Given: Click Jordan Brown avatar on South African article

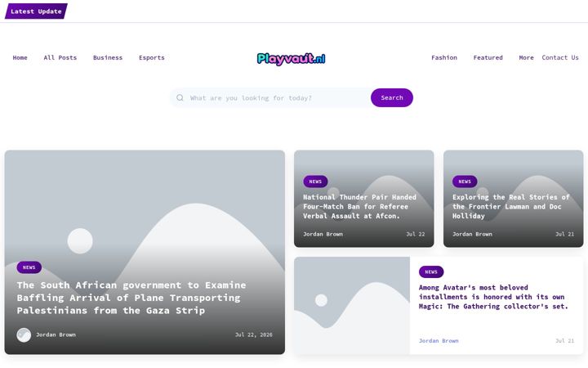Looking at the screenshot, I should [24, 335].
